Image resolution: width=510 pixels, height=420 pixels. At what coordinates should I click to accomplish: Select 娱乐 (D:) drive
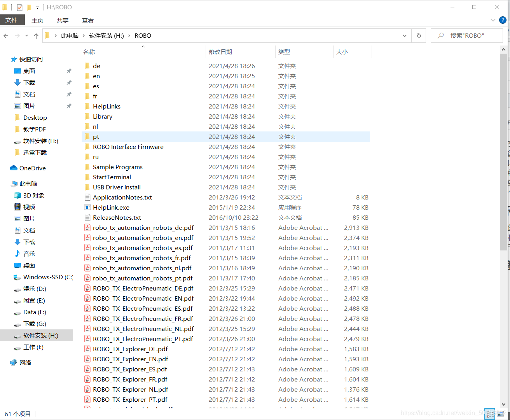coord(35,289)
